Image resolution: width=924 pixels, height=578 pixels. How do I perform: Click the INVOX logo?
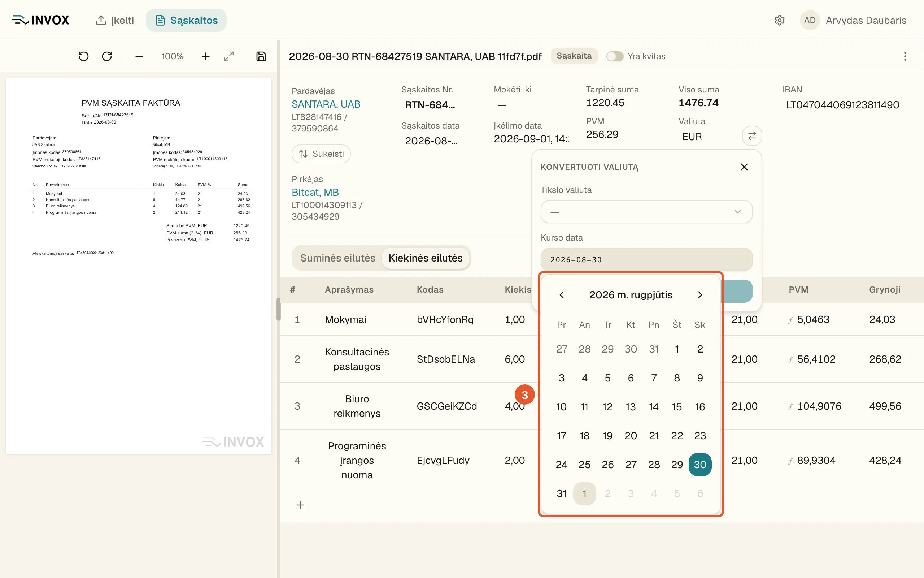pyautogui.click(x=40, y=20)
